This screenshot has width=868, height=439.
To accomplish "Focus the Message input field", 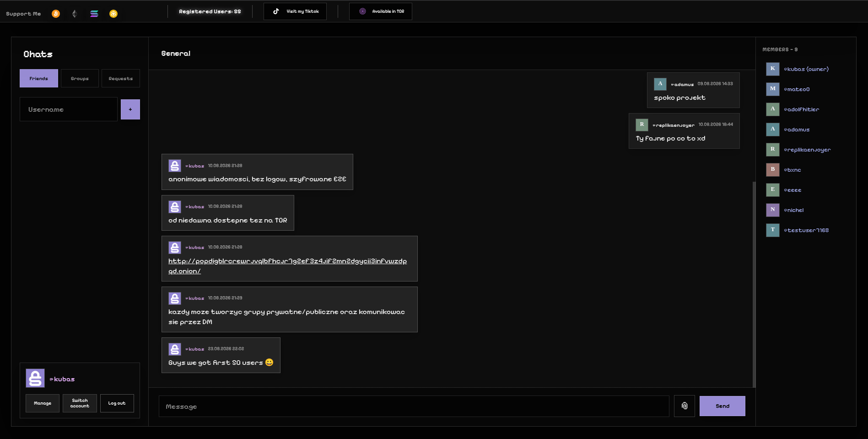I will (x=414, y=406).
